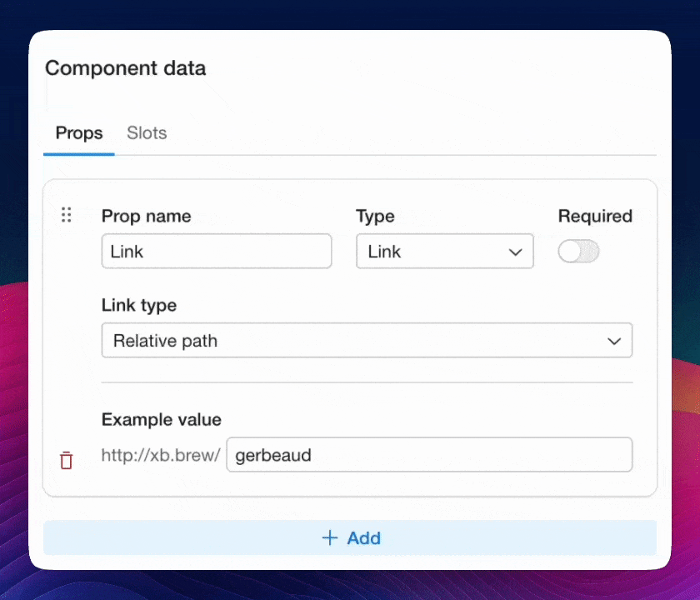The width and height of the screenshot is (700, 600).
Task: Click the plus icon beside Add
Action: [x=330, y=537]
